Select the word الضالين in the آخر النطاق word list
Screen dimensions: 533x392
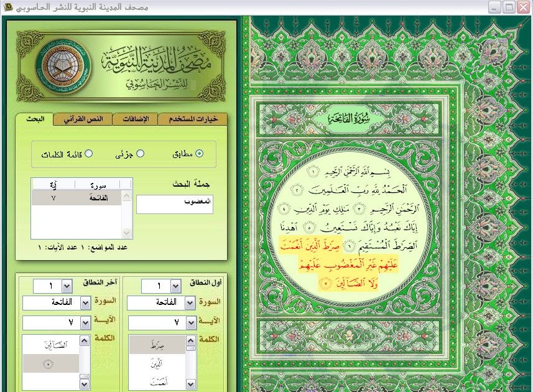click(52, 345)
